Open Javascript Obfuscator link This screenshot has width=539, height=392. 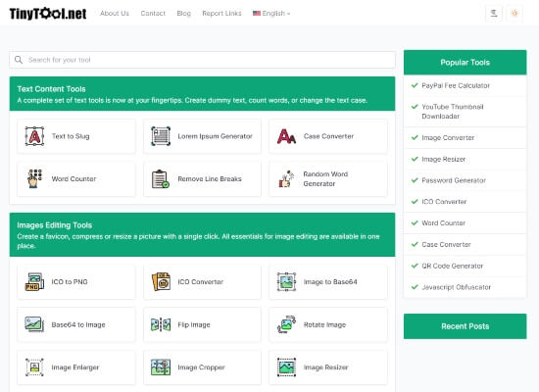[456, 287]
